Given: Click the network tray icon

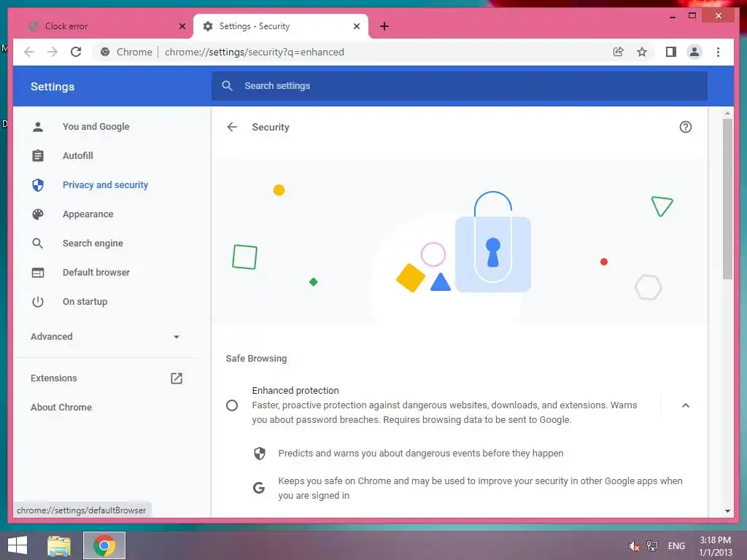Looking at the screenshot, I should pyautogui.click(x=652, y=546).
